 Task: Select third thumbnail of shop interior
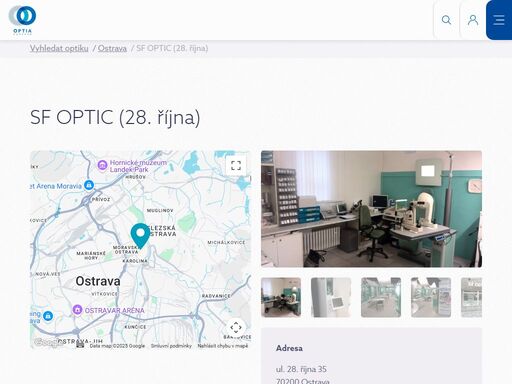point(381,297)
